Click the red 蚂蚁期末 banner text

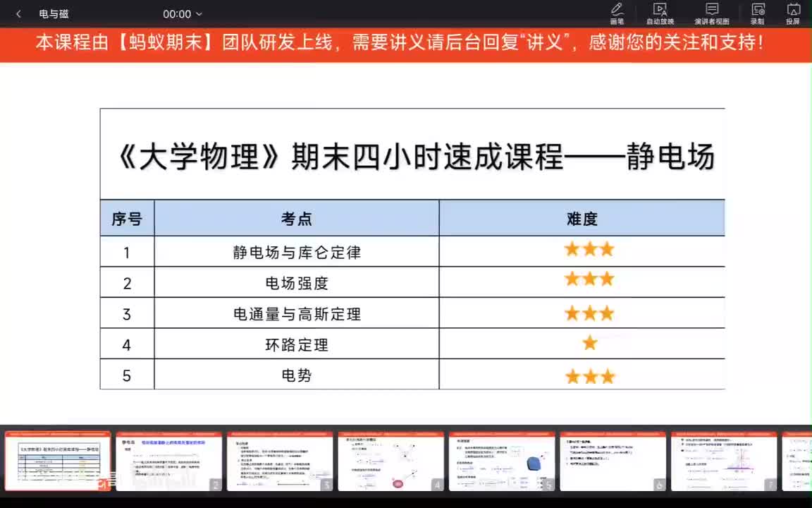tap(400, 42)
